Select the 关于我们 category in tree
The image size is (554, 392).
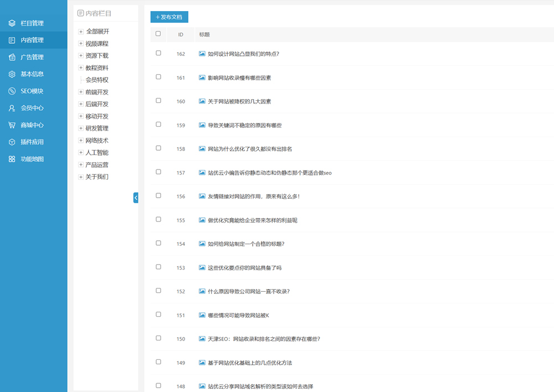96,177
